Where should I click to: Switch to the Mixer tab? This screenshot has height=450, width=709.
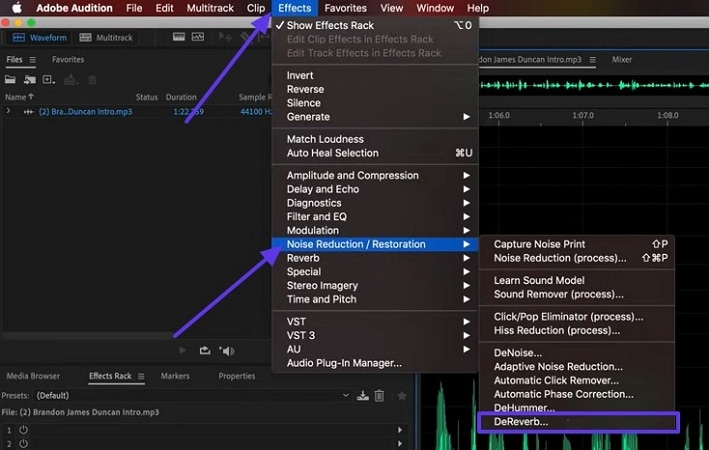pos(622,60)
